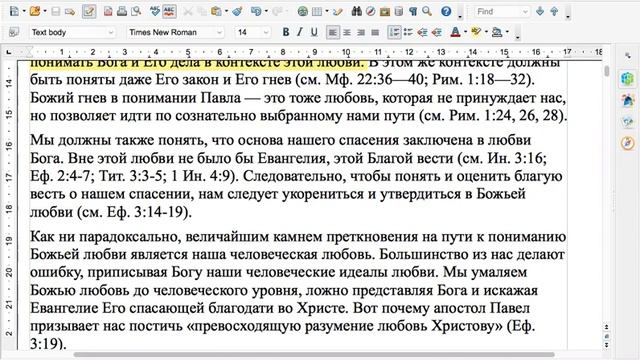The image size is (640, 360).
Task: Center the paragraph horizontally
Action: tap(347, 32)
